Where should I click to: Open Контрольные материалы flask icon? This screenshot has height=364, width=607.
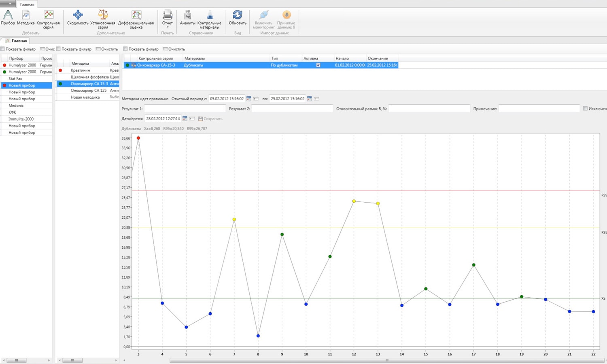210,15
